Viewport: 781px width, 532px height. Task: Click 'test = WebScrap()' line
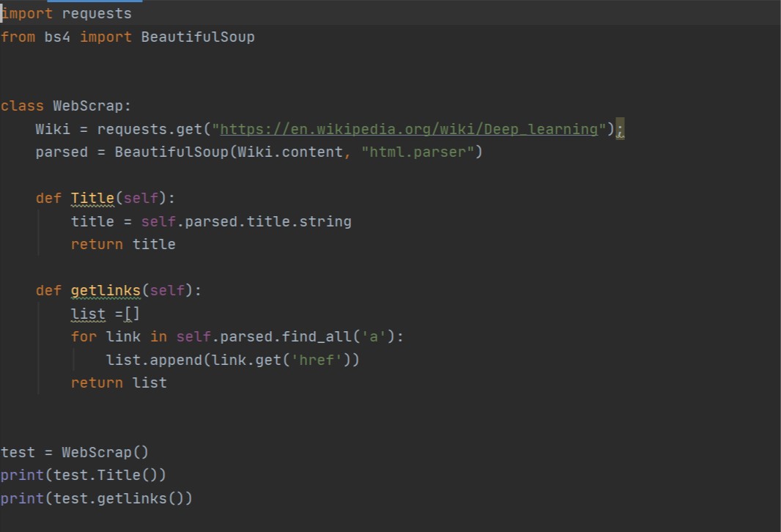[x=74, y=452]
